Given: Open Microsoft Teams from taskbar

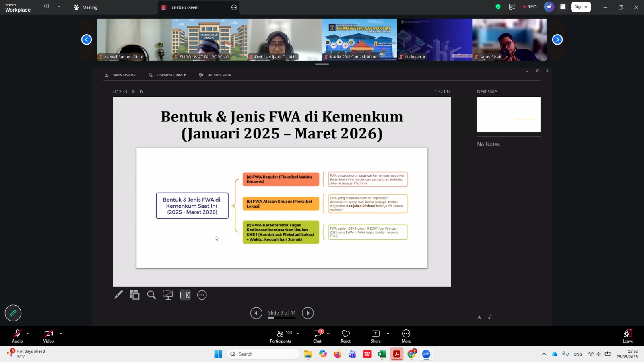Looking at the screenshot, I should [352, 354].
